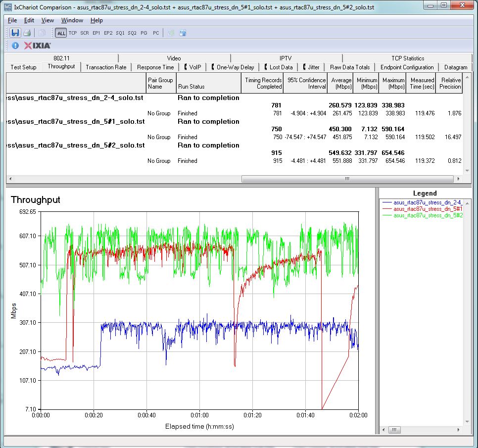Toggle the SQ1 filter button
The image size is (478, 448).
120,33
